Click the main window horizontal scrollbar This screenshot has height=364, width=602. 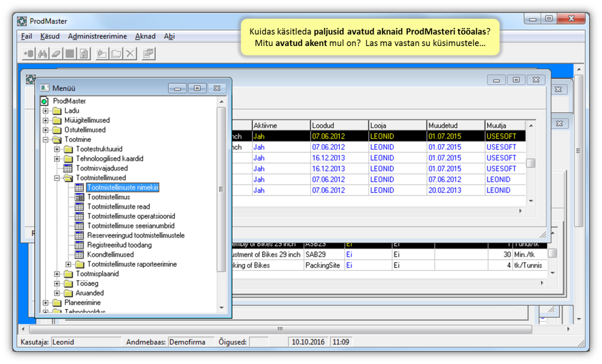pos(280,329)
